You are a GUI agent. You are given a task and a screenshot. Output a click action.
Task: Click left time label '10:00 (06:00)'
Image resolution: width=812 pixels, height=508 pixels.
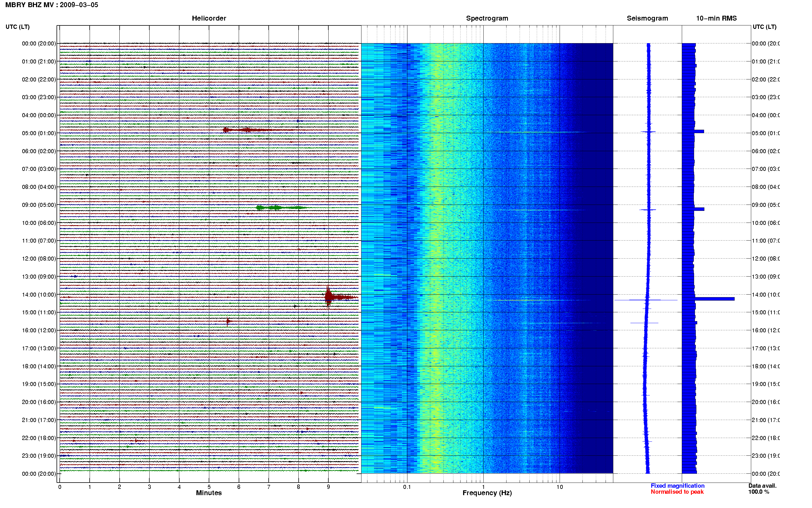point(39,223)
